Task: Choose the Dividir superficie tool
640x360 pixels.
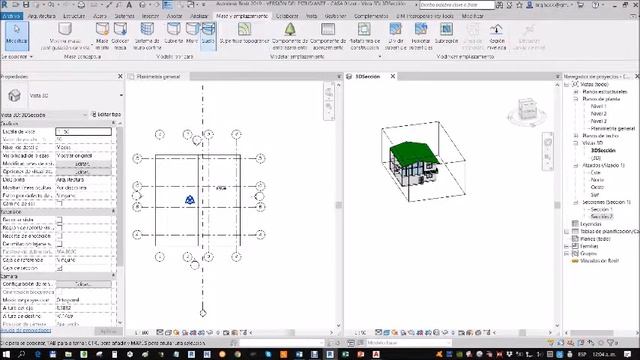Action: [396, 36]
